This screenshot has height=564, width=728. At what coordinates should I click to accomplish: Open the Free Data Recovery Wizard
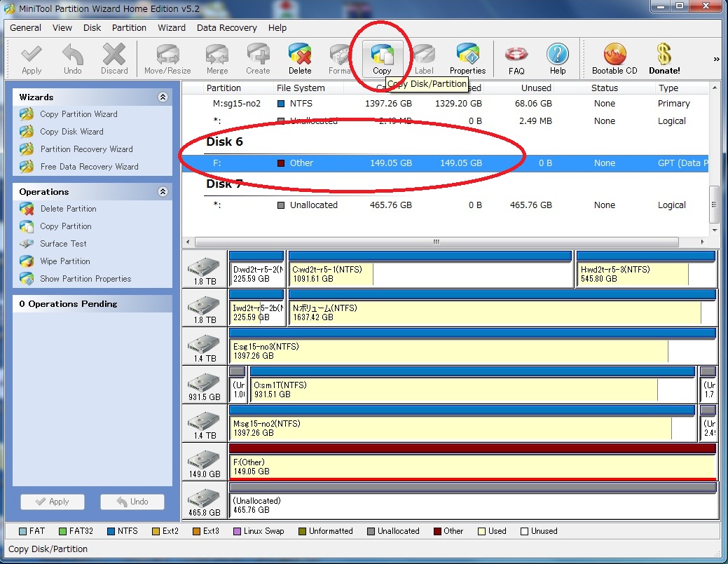pyautogui.click(x=89, y=167)
